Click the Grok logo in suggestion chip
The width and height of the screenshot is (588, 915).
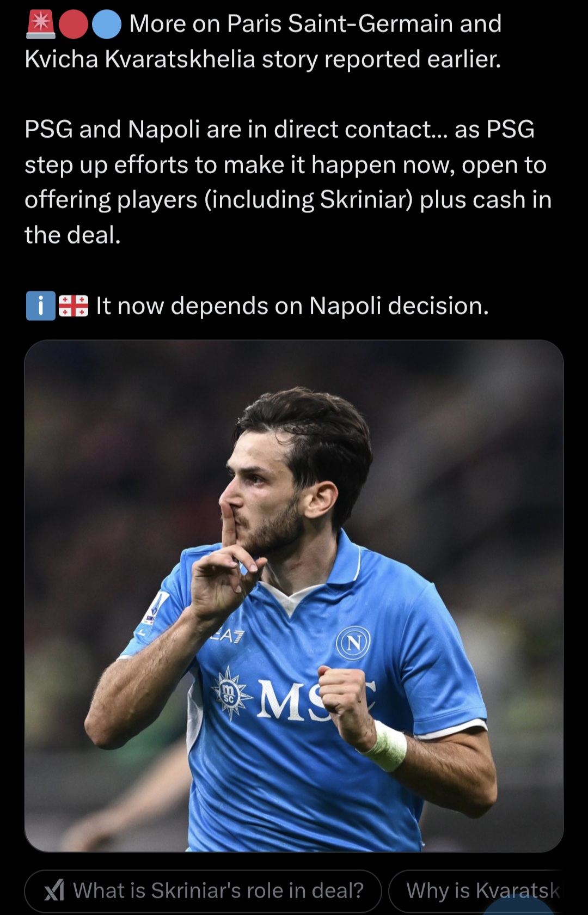click(54, 890)
